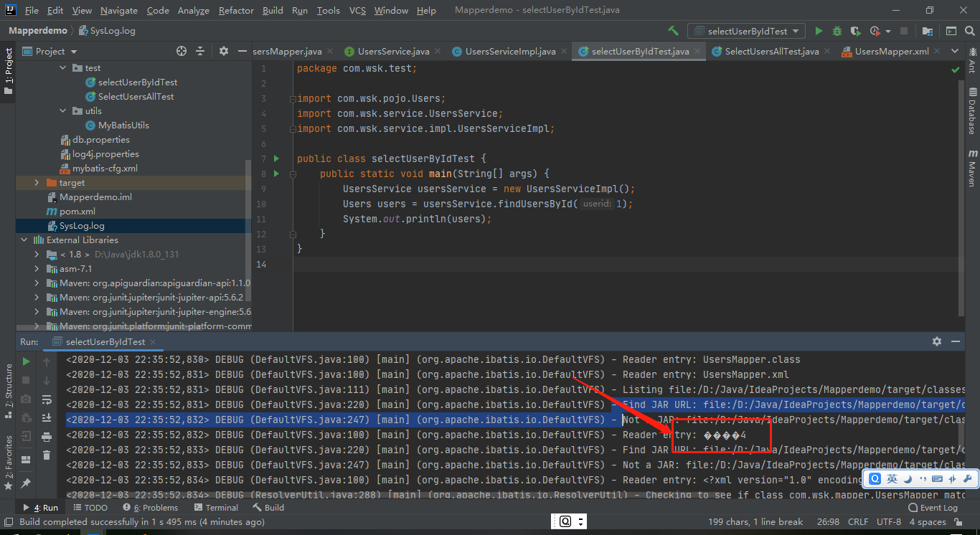Click the green hammer Build Project icon
The image size is (980, 535).
pyautogui.click(x=673, y=31)
